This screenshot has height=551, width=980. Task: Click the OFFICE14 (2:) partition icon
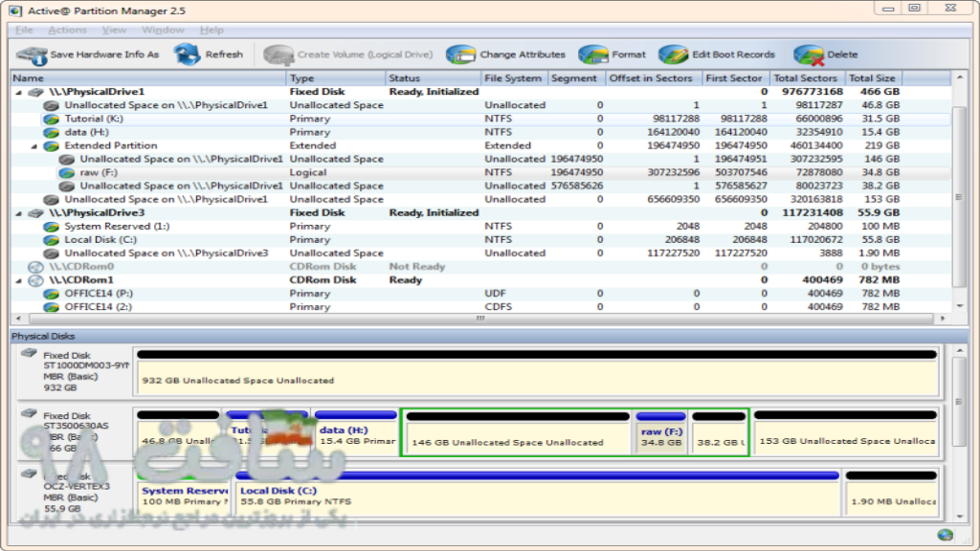tap(52, 307)
